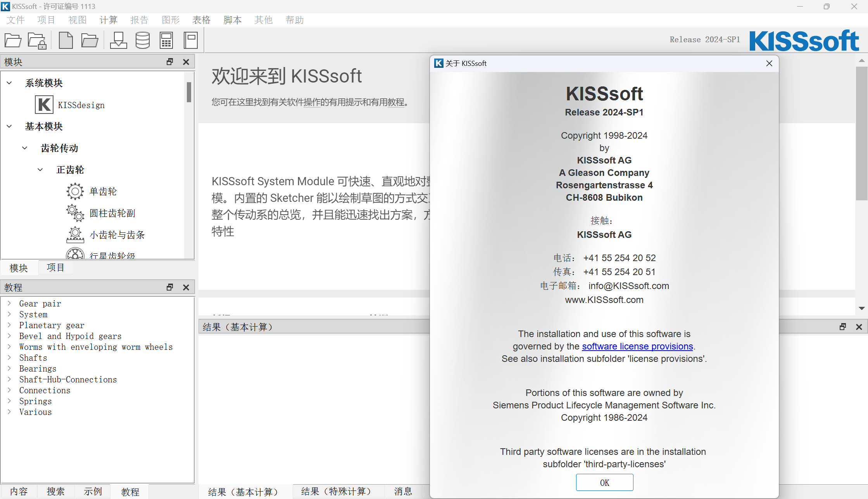868x499 pixels.
Task: Open the 帮助 menu
Action: coord(295,20)
